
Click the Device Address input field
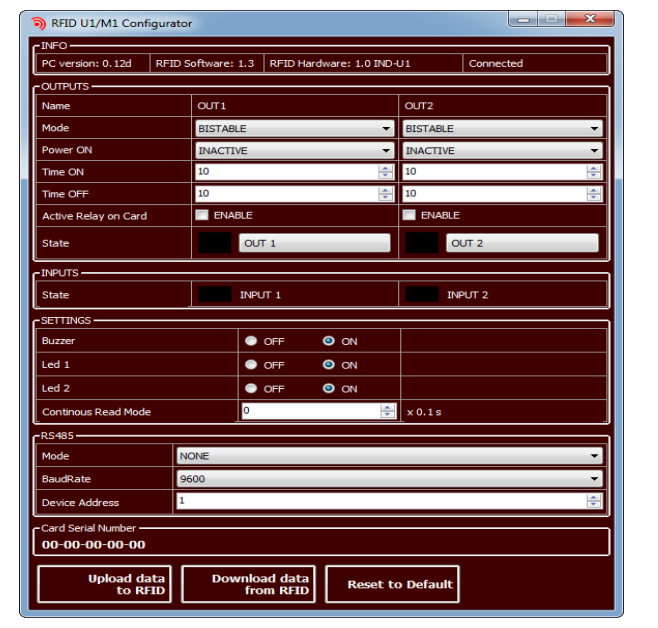(381, 501)
